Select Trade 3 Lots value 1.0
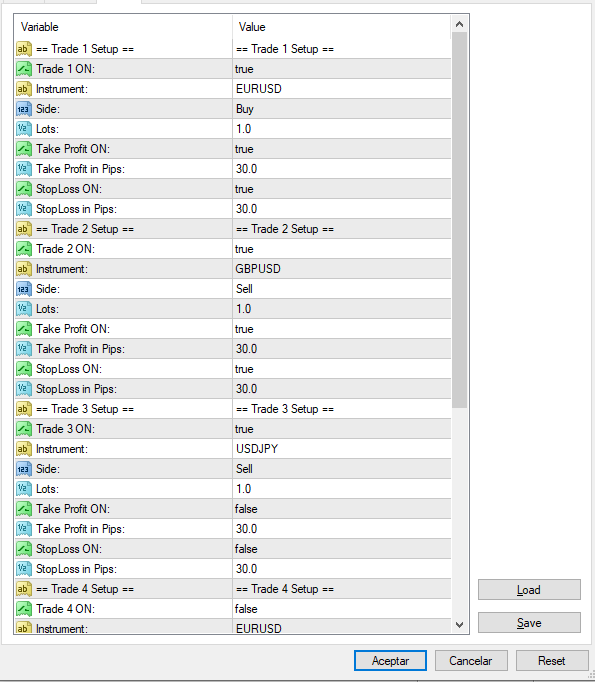Screen dimensions: 595x682 (342, 489)
